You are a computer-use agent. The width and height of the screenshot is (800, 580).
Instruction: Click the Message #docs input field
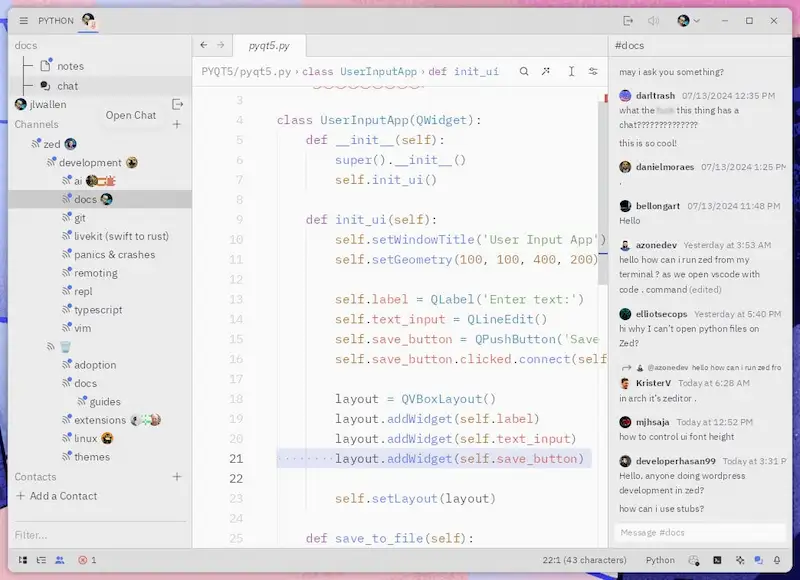[x=700, y=532]
